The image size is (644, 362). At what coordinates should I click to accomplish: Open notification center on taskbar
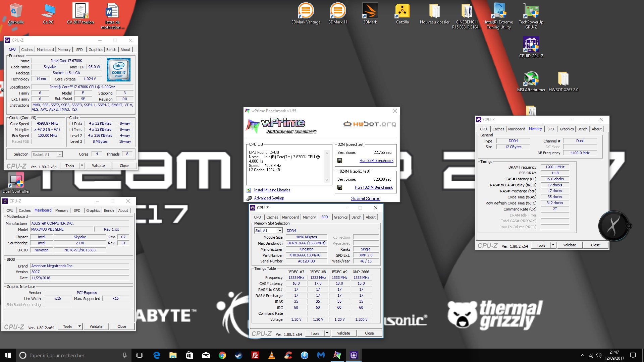[x=633, y=355]
